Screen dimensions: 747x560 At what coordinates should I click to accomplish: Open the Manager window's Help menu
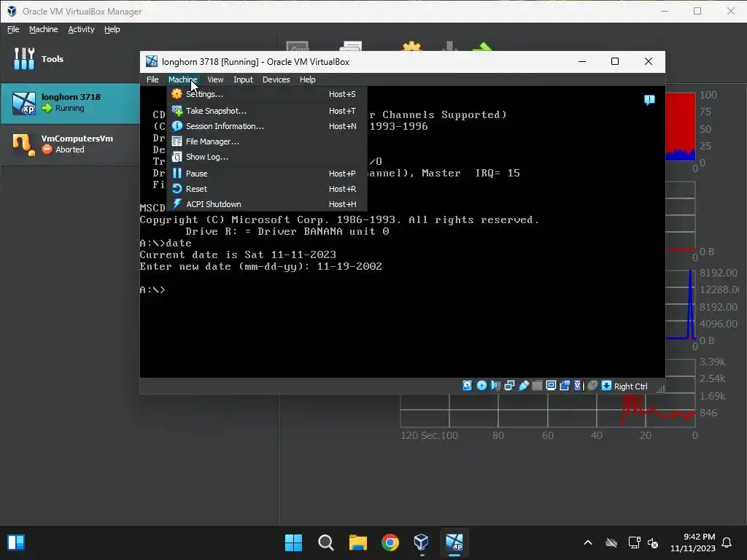[112, 29]
